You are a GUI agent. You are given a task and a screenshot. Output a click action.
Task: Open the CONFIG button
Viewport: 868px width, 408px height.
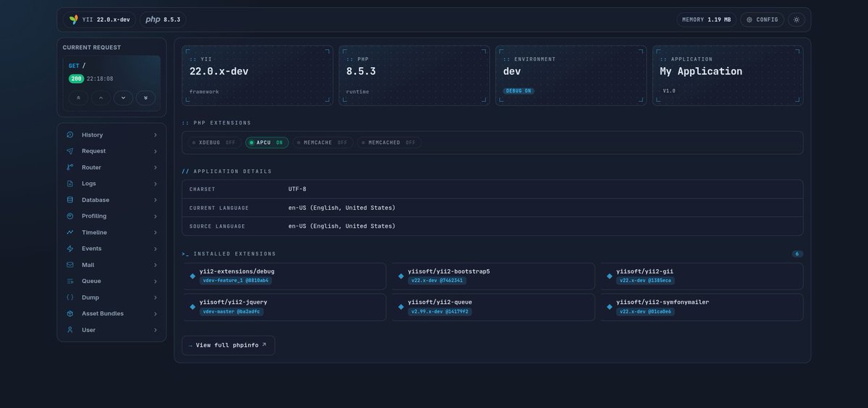762,20
